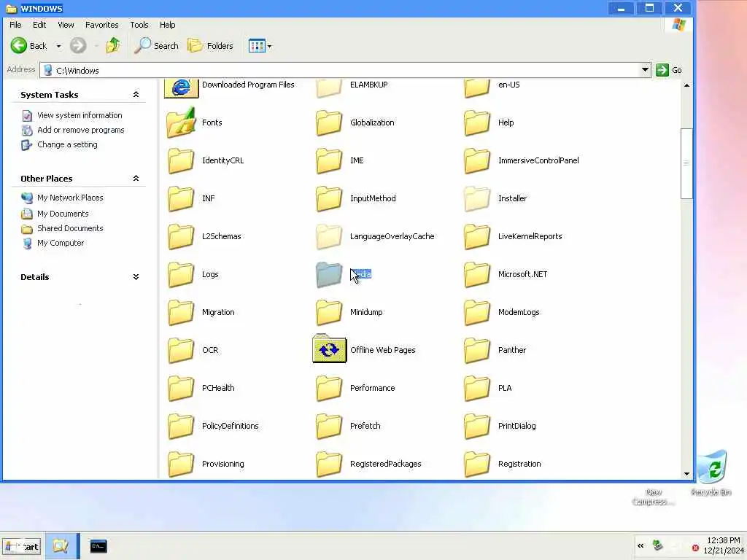This screenshot has width=747, height=560.
Task: Click Change a setting link
Action: pos(67,144)
